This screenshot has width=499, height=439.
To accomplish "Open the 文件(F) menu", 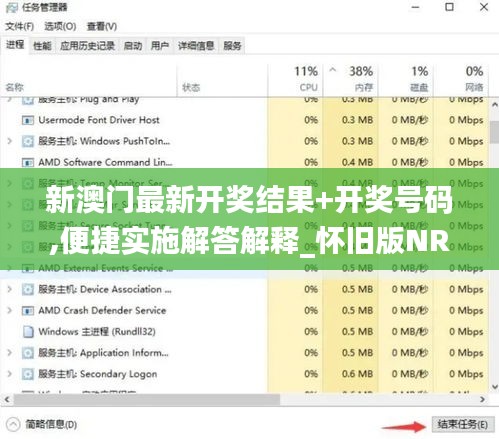I will [x=20, y=26].
